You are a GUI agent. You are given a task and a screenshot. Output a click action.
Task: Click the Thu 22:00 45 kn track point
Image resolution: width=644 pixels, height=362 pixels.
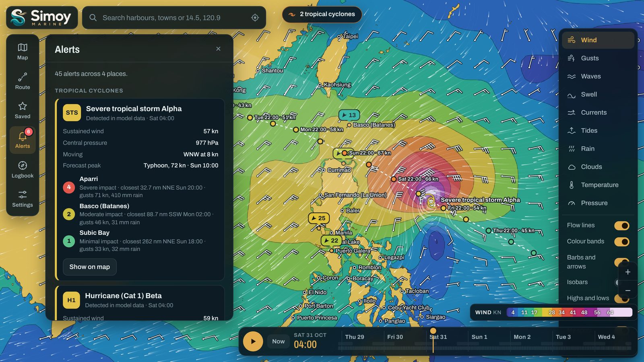point(488,230)
